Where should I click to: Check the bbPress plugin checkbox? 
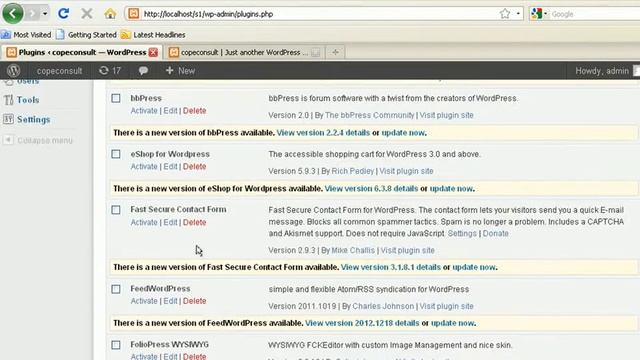(116, 98)
